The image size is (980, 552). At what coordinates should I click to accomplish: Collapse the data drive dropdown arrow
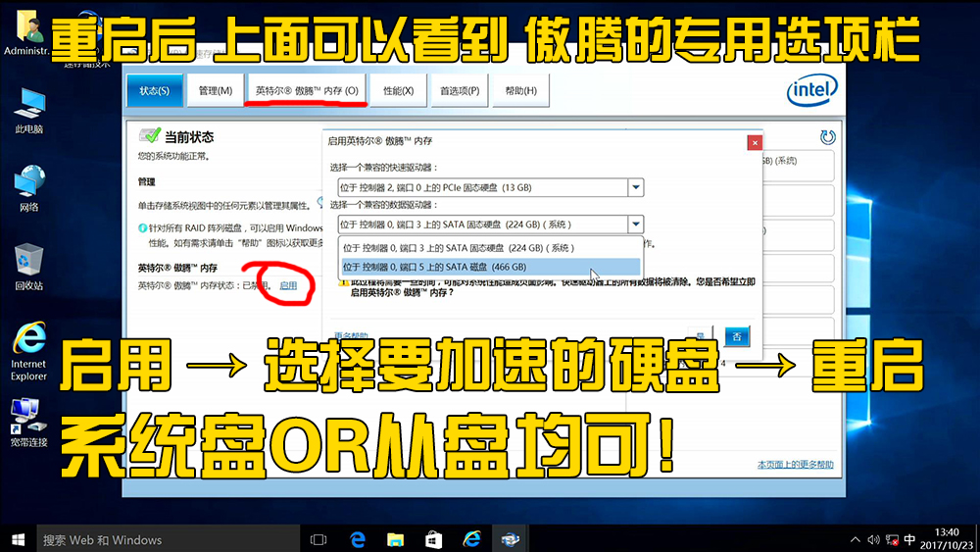point(636,224)
